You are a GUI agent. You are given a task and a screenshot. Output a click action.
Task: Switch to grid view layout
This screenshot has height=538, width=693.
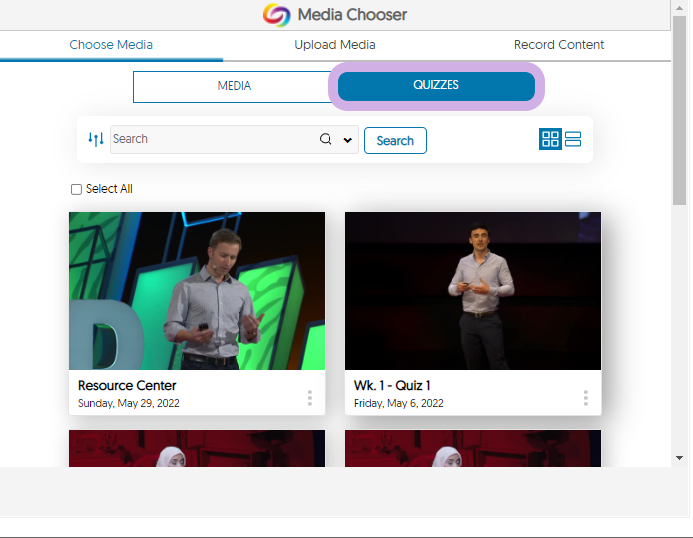551,139
